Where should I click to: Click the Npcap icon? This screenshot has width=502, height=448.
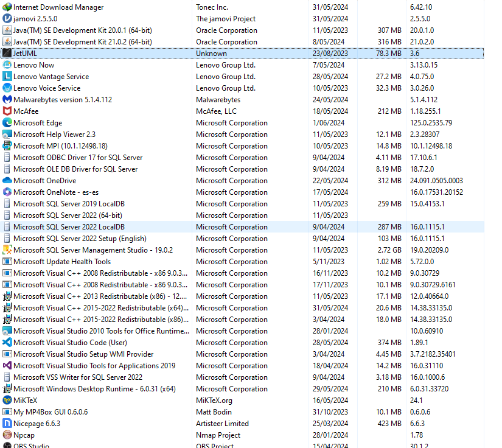click(7, 435)
